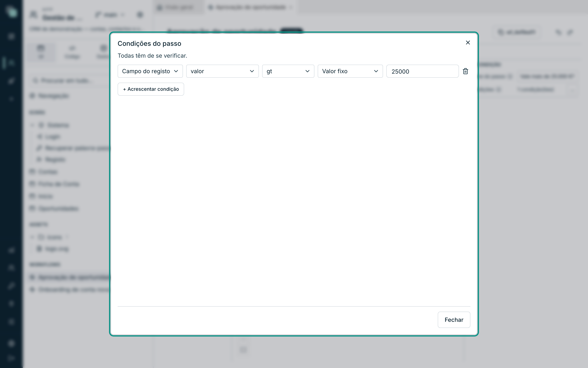The height and width of the screenshot is (368, 588).
Task: Open the gt operator dropdown
Action: click(288, 71)
